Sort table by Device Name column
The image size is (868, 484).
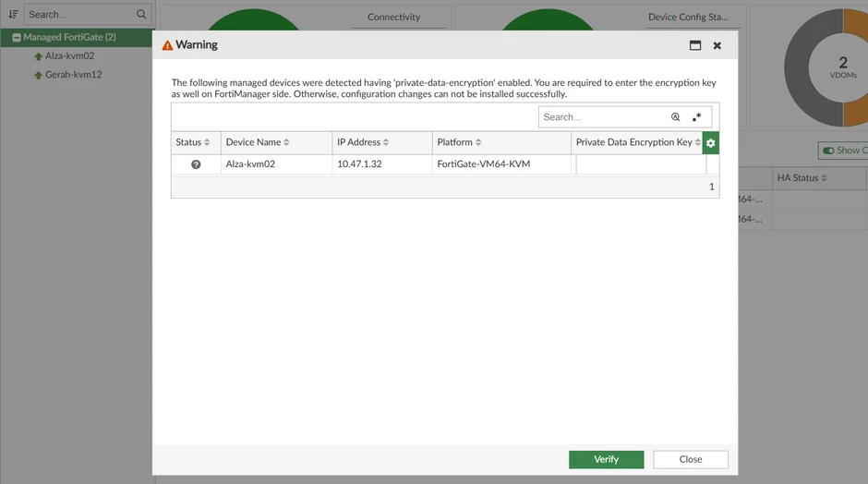pyautogui.click(x=276, y=142)
